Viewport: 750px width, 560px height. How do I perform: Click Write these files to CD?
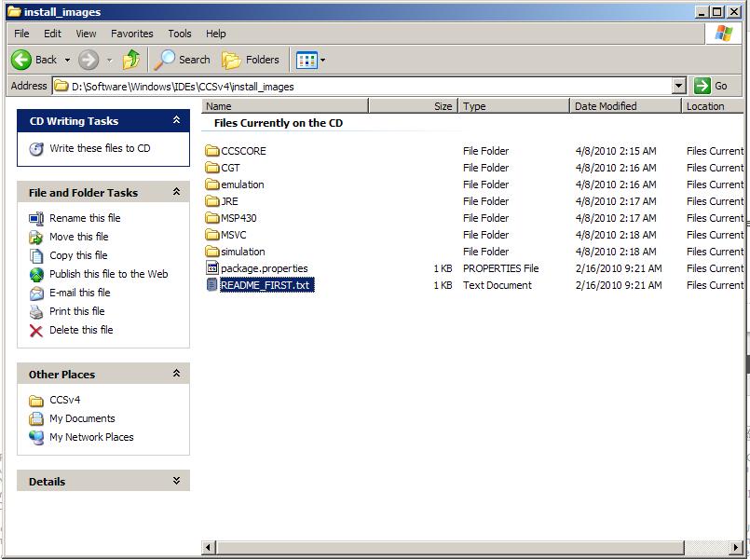(x=100, y=148)
